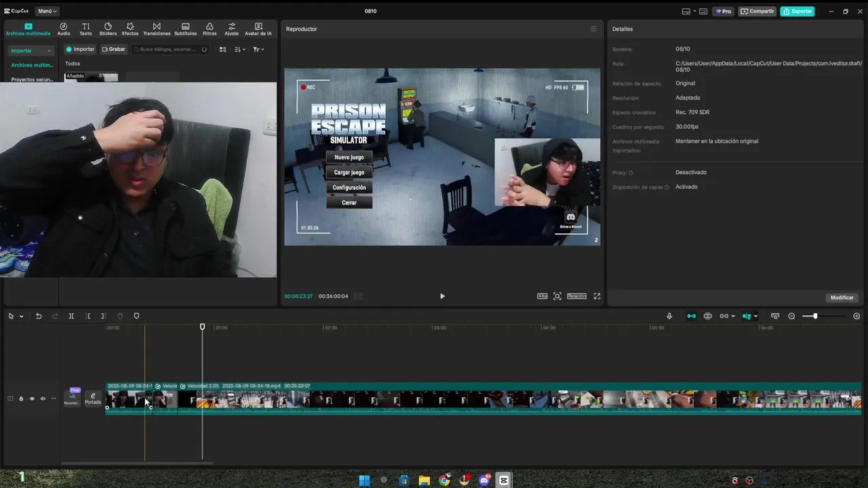Delete the selected clip with trash icon
Image resolution: width=868 pixels, height=488 pixels.
click(120, 317)
